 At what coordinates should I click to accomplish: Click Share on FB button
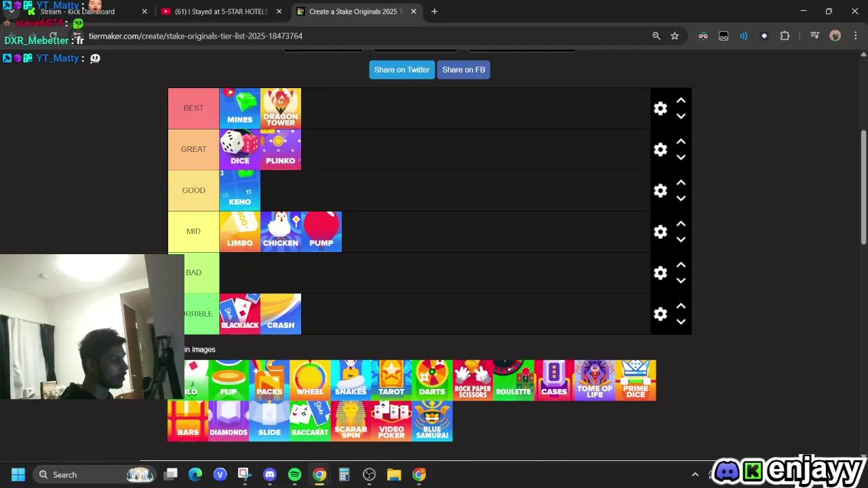(464, 70)
